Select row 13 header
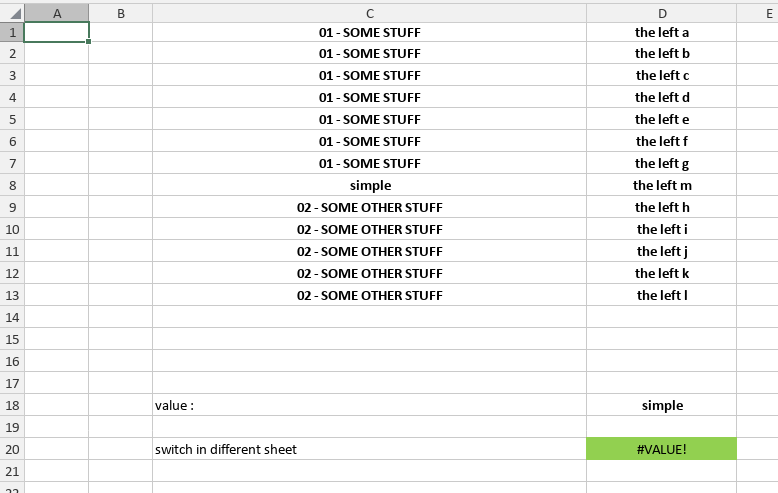778x493 pixels. [12, 295]
